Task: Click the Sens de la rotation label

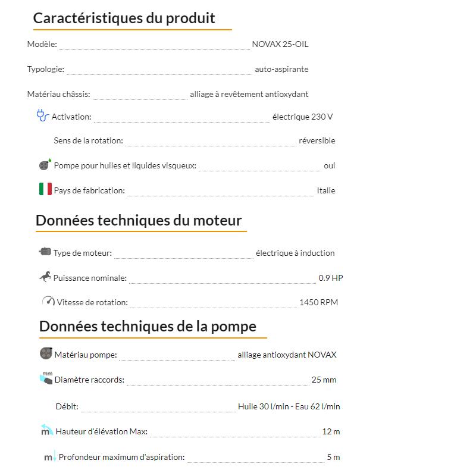Action: 88,140
